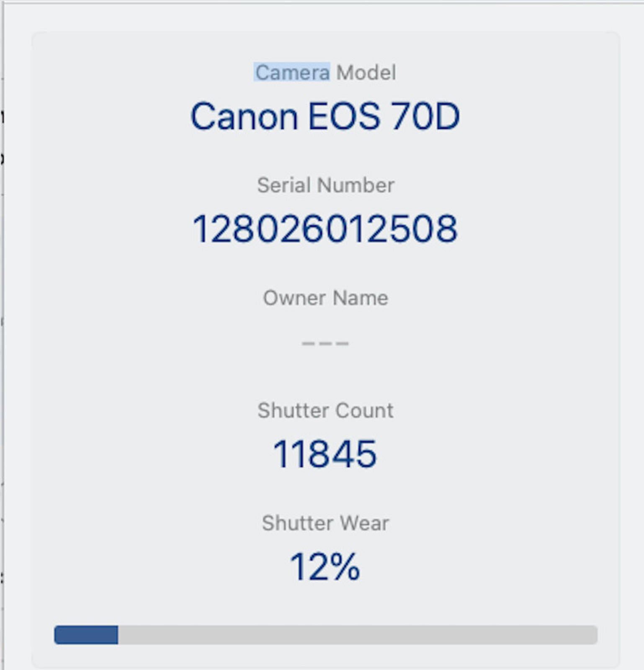The image size is (644, 670).
Task: Select the Shutter Count label
Action: [325, 410]
